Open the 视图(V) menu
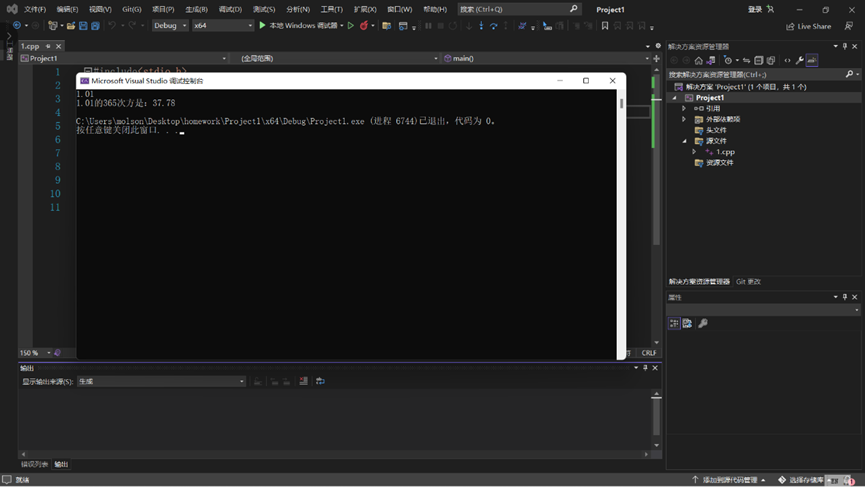The height and width of the screenshot is (487, 865). (100, 9)
